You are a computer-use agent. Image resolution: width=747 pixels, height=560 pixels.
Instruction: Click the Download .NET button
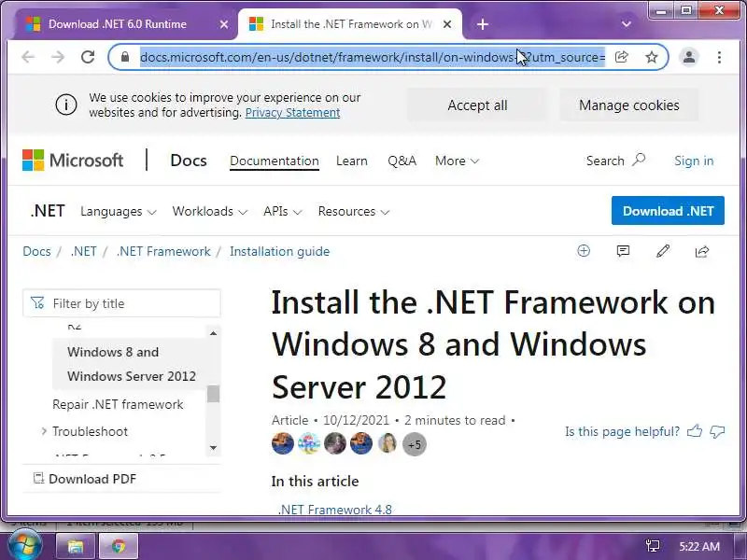668,211
